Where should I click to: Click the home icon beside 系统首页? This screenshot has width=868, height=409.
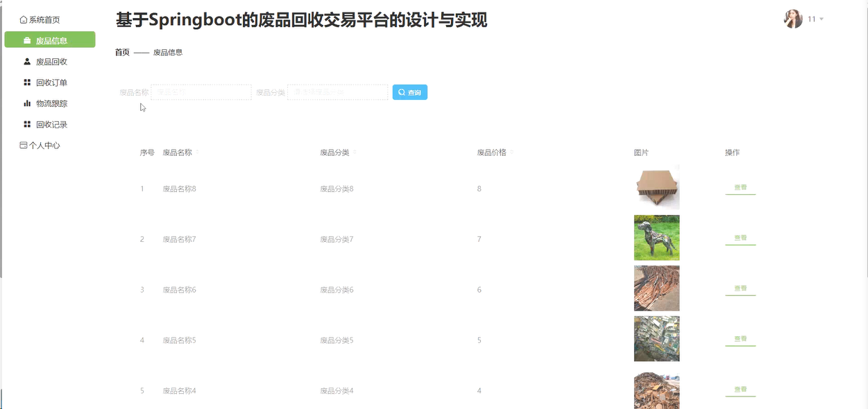(24, 20)
